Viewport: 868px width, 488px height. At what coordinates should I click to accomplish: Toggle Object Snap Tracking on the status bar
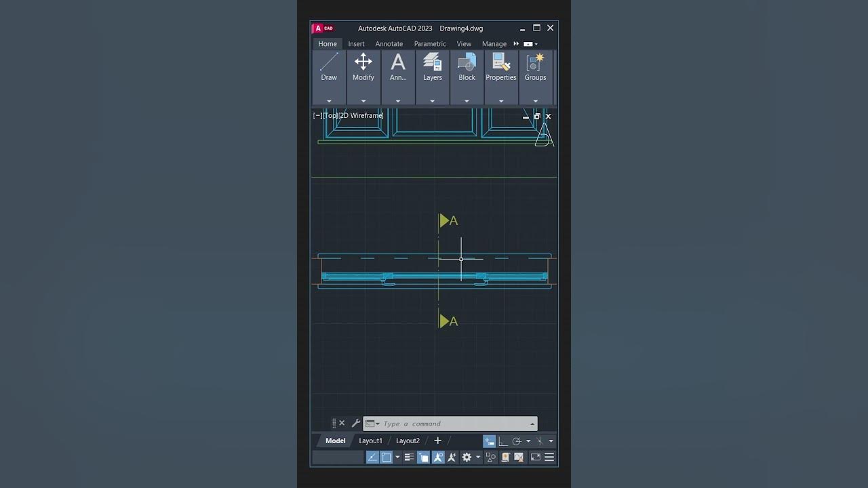click(372, 457)
